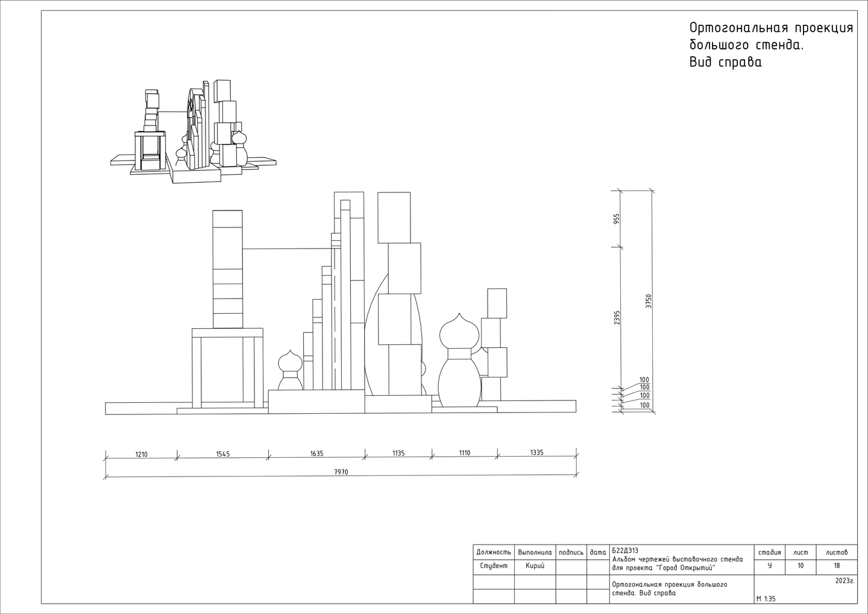The width and height of the screenshot is (868, 614).
Task: Click the group code "Б22Д313"
Action: pos(625,550)
